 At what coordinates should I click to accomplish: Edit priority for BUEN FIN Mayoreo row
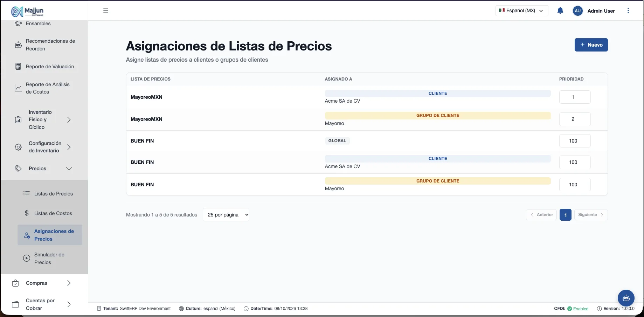(575, 185)
